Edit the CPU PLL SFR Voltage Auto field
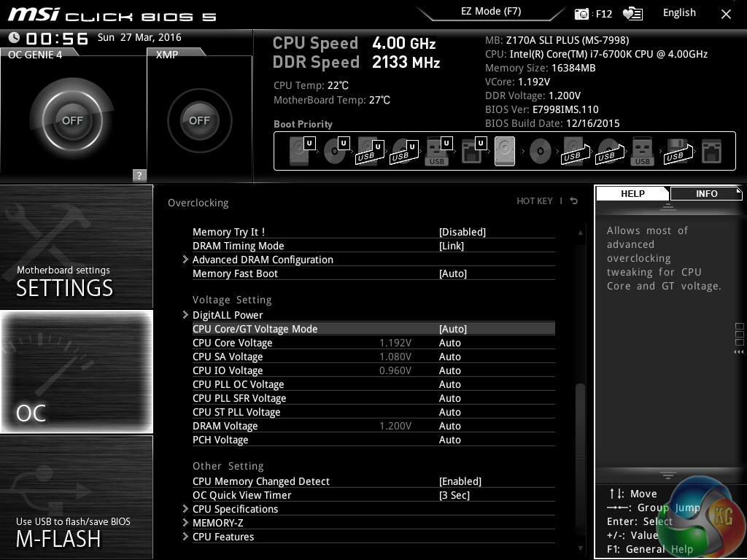 point(449,398)
